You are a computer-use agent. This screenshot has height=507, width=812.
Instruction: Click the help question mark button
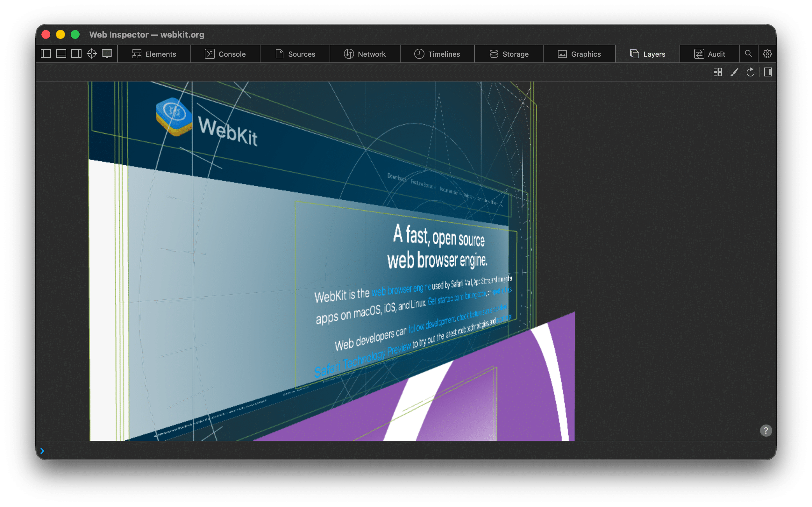point(766,431)
